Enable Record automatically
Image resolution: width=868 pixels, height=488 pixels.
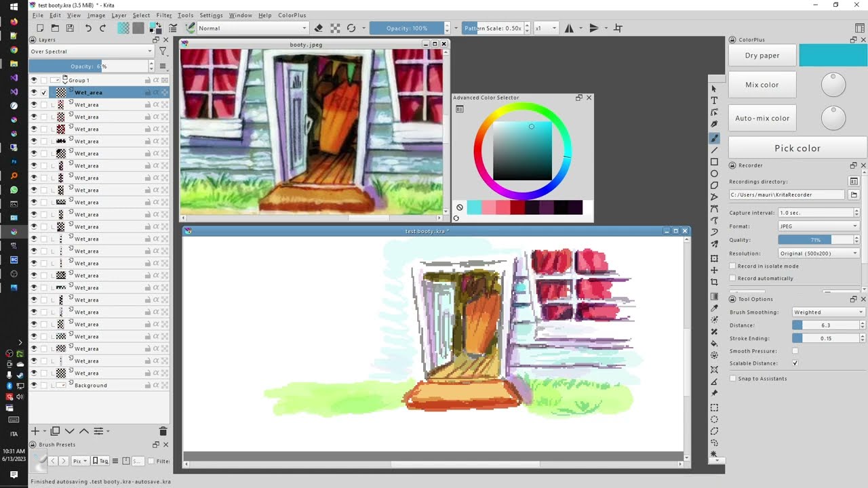[x=732, y=279]
